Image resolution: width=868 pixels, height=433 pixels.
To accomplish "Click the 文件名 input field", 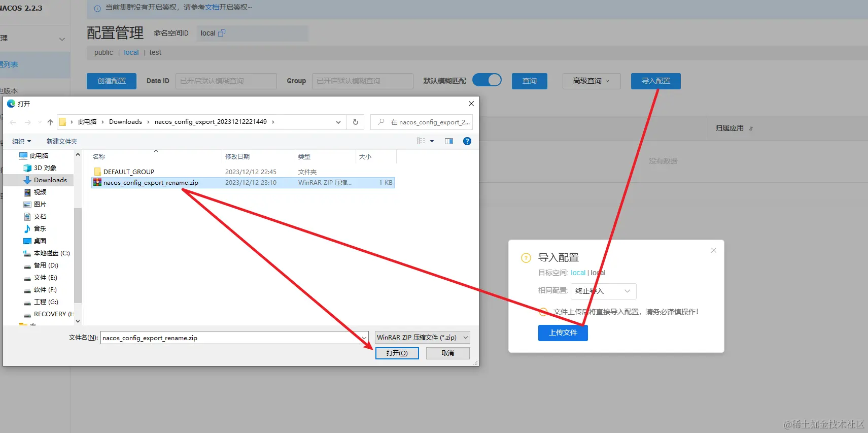I will pyautogui.click(x=234, y=338).
